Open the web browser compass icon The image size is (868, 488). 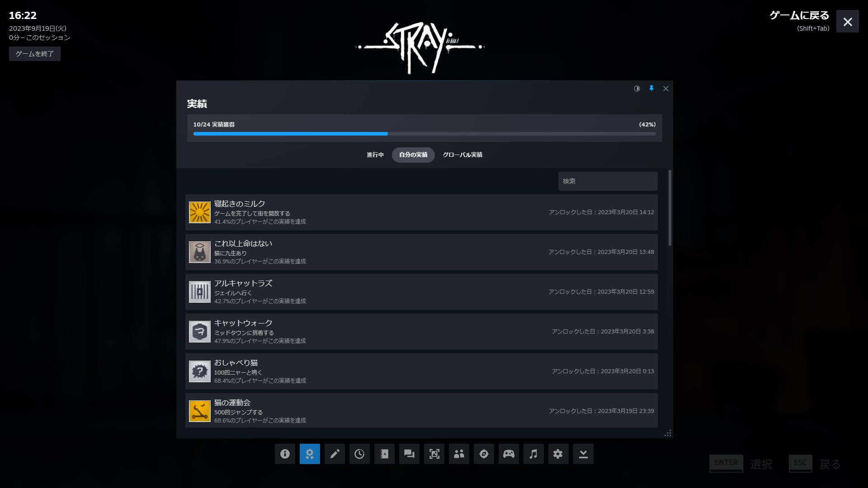coord(484,454)
